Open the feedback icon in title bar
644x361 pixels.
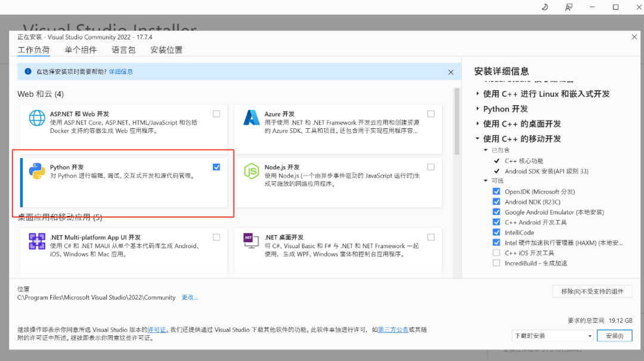[x=568, y=7]
